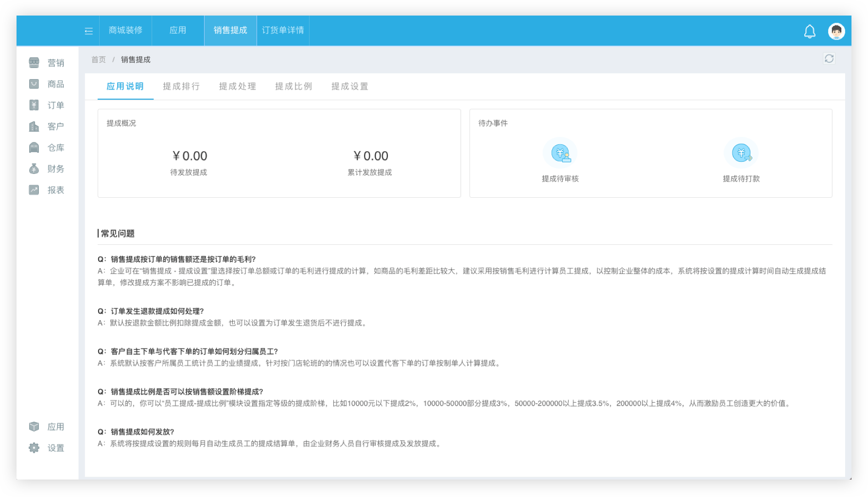This screenshot has height=497, width=868.
Task: Select 财务 in the sidebar
Action: 47,169
